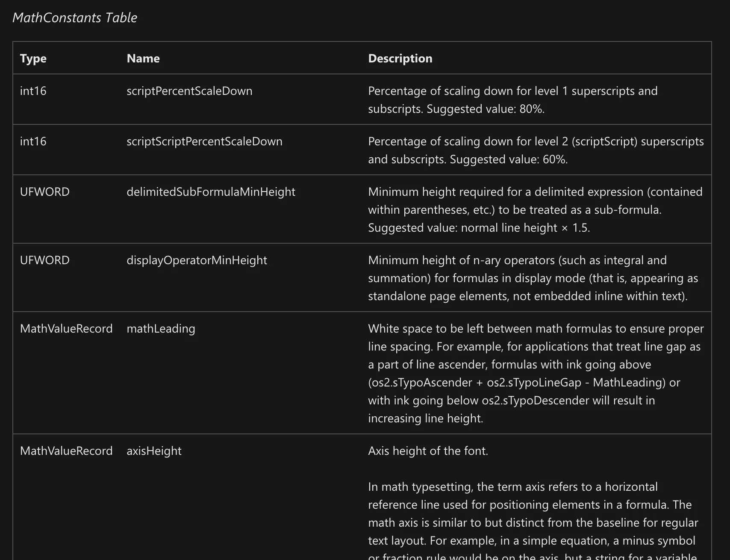Click int16 type in scriptPercentScaleDown row
This screenshot has height=560, width=730.
point(33,91)
